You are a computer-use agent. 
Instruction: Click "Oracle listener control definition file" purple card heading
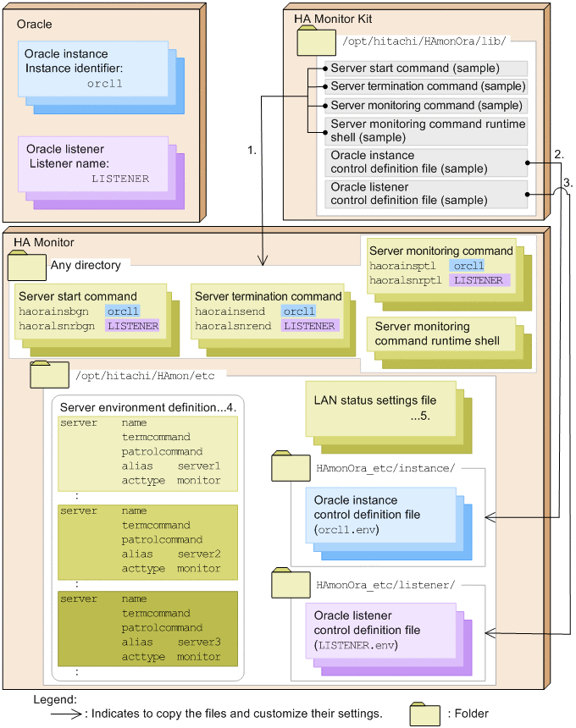coord(367,622)
